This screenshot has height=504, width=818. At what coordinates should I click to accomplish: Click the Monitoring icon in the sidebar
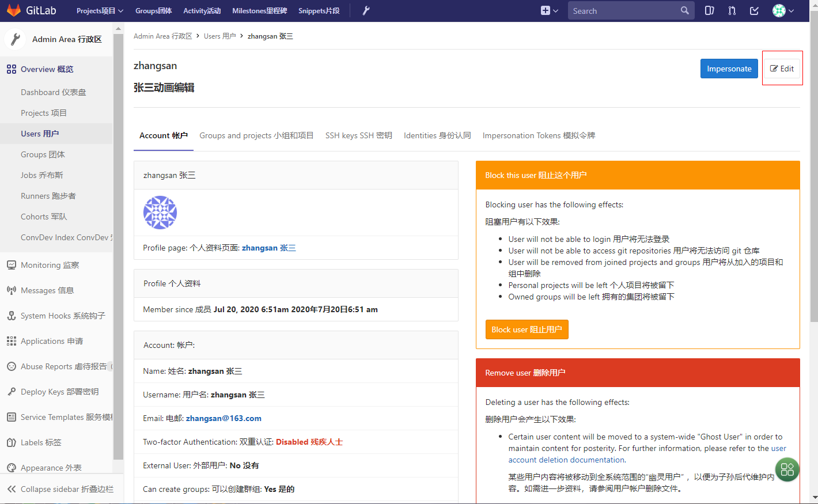coord(12,265)
